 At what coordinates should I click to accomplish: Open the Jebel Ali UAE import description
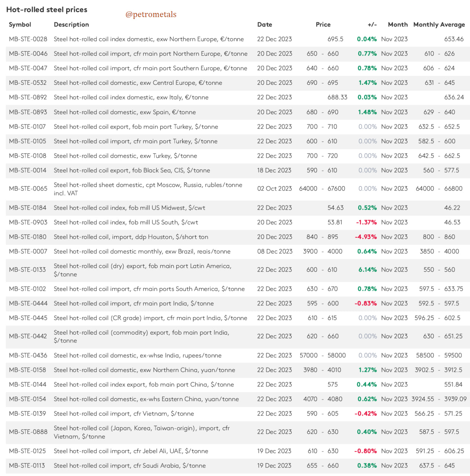(131, 451)
